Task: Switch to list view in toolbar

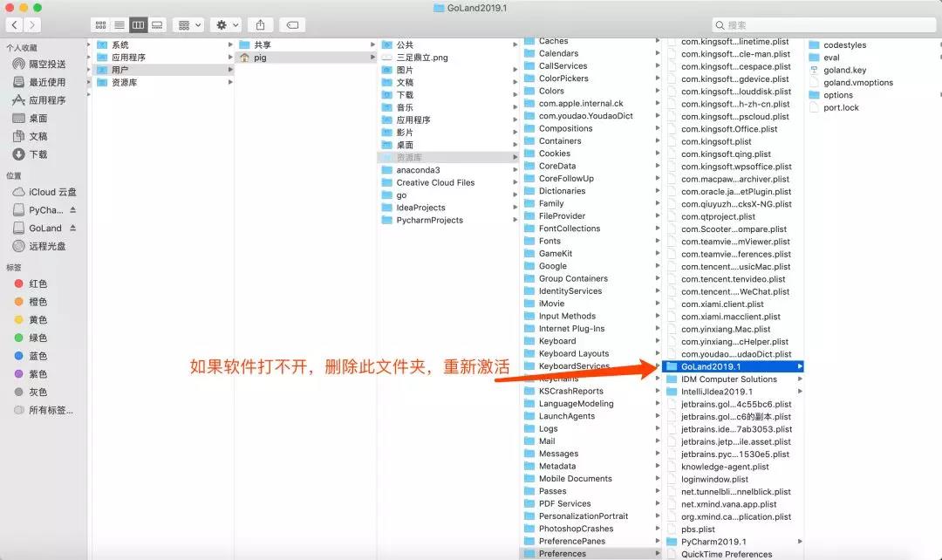Action: point(119,25)
